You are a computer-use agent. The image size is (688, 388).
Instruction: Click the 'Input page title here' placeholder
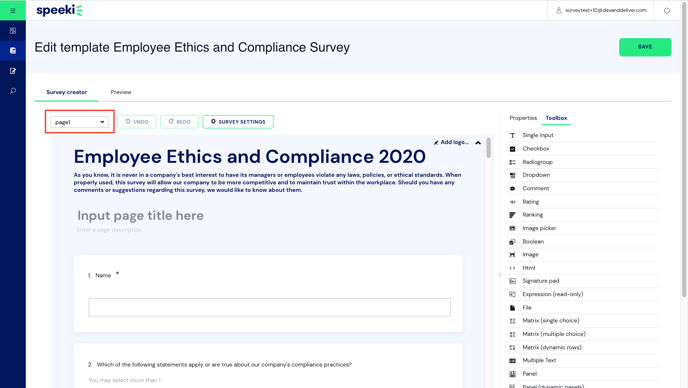(x=140, y=216)
